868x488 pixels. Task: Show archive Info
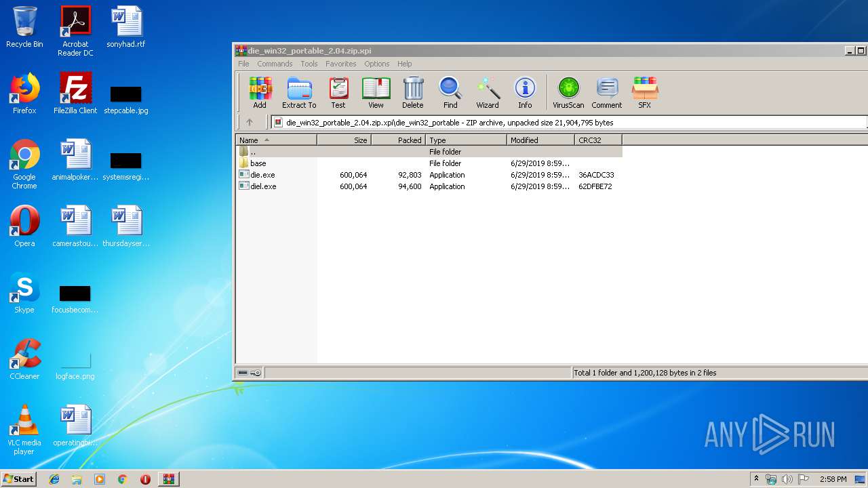pos(525,92)
